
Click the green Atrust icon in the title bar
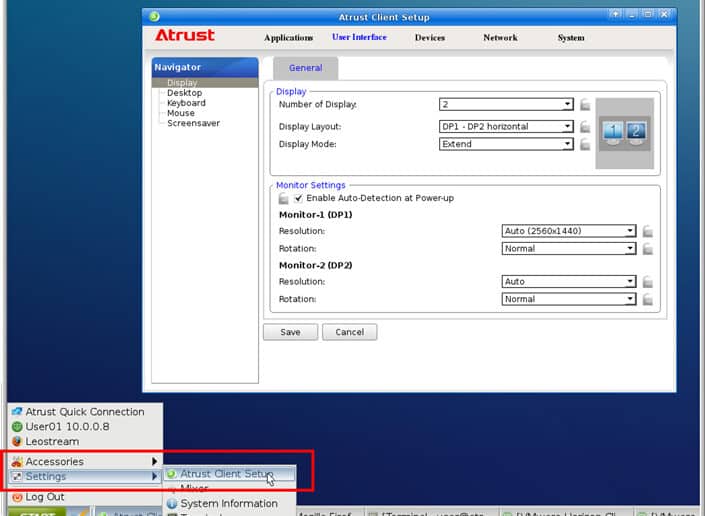pos(154,17)
